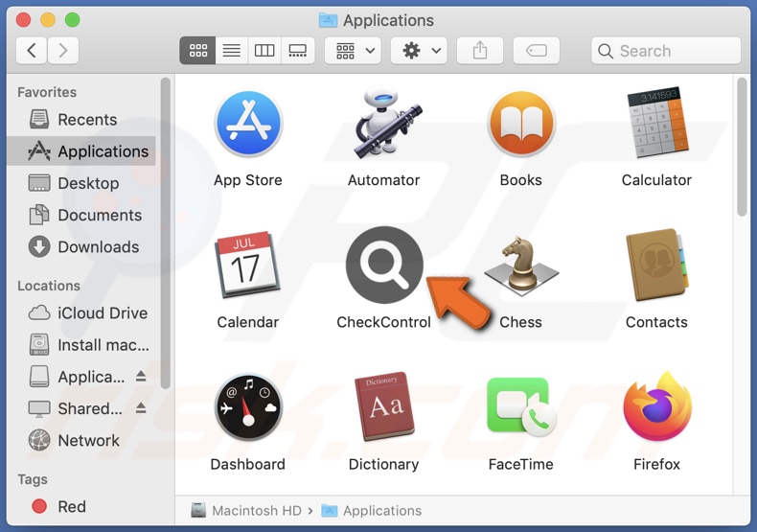The height and width of the screenshot is (532, 757).
Task: Open the gear Action menu
Action: [x=419, y=50]
